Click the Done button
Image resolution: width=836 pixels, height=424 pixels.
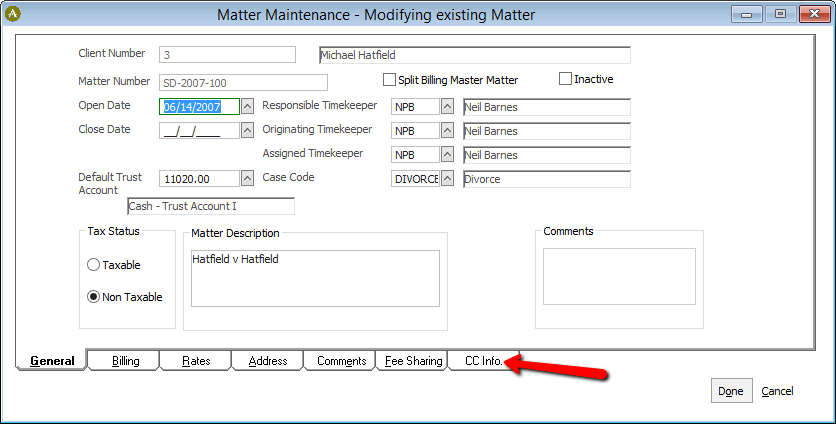pos(731,391)
